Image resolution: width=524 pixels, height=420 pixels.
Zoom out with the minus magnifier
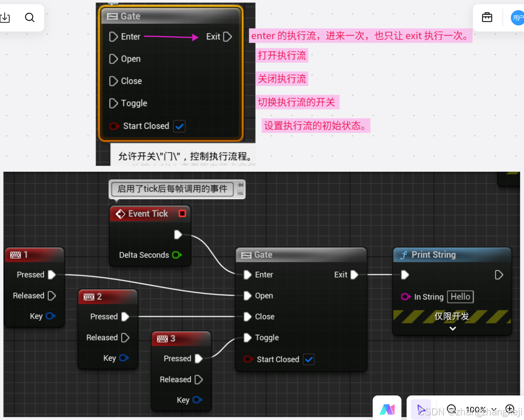(x=452, y=409)
